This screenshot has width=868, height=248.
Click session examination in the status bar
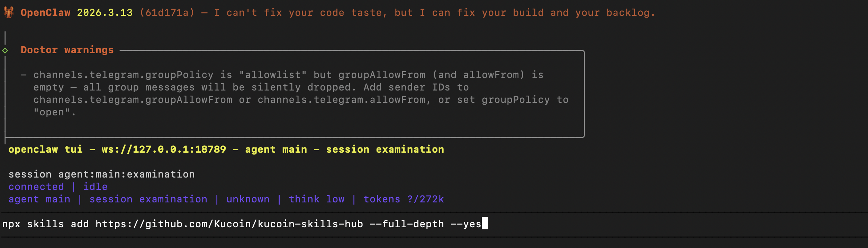[148, 199]
